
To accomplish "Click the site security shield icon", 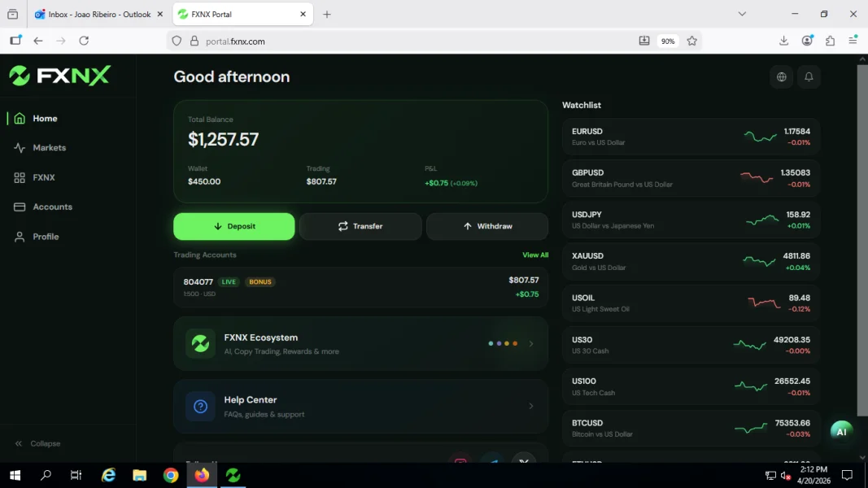I will 177,41.
